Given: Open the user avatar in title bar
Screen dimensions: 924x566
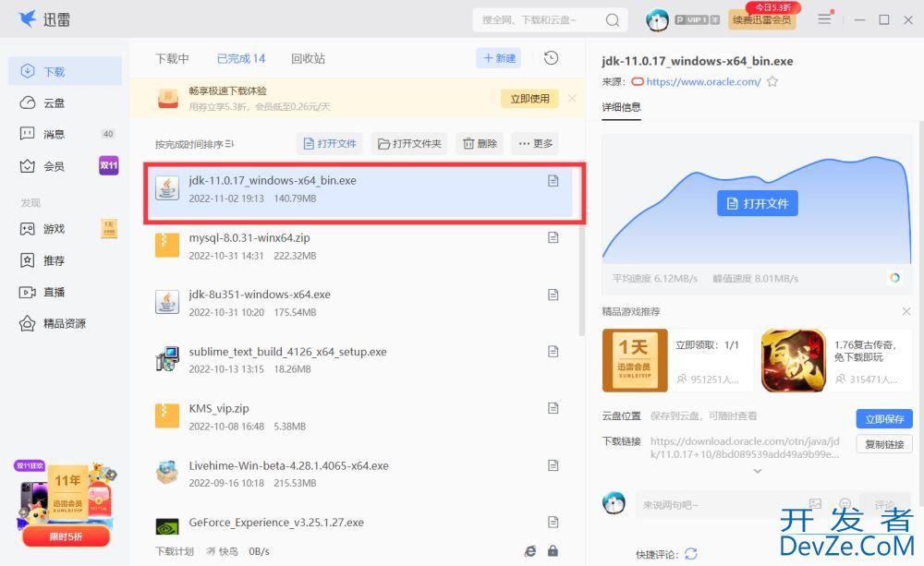Looking at the screenshot, I should coord(657,19).
